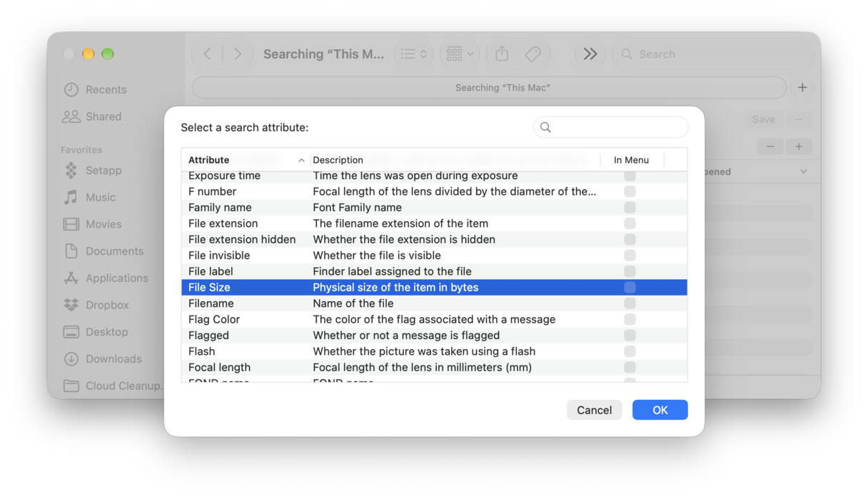Open Recents in the sidebar
Image resolution: width=868 pixels, height=499 pixels.
coord(106,90)
